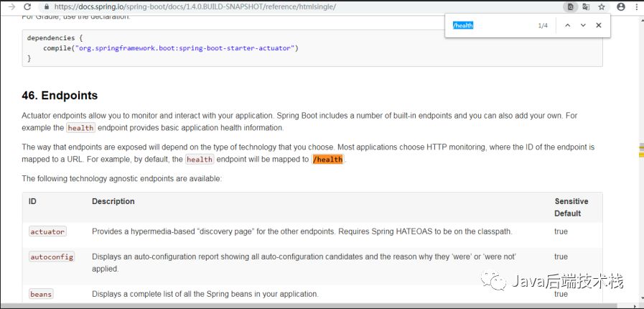Click the translate page icon
The width and height of the screenshot is (644, 309).
click(586, 7)
